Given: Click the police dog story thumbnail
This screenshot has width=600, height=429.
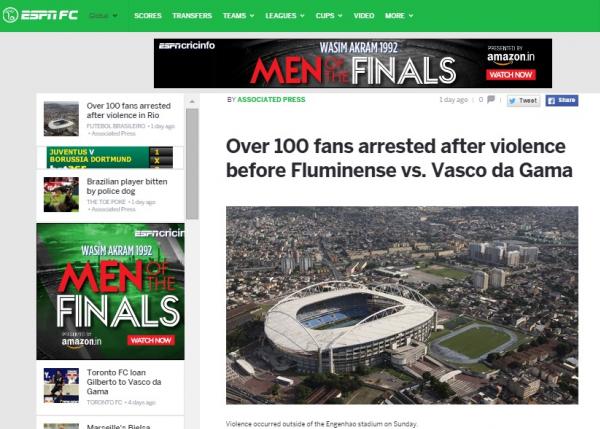Looking at the screenshot, I should coord(61,194).
